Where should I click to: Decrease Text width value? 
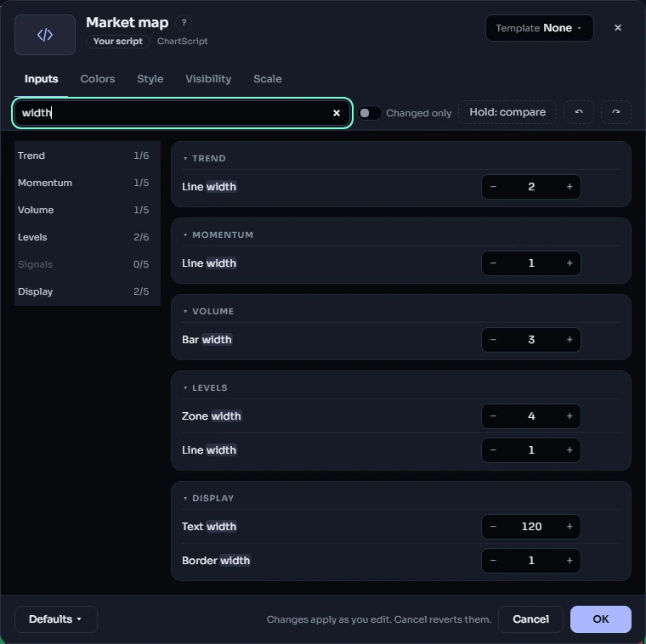click(x=493, y=526)
